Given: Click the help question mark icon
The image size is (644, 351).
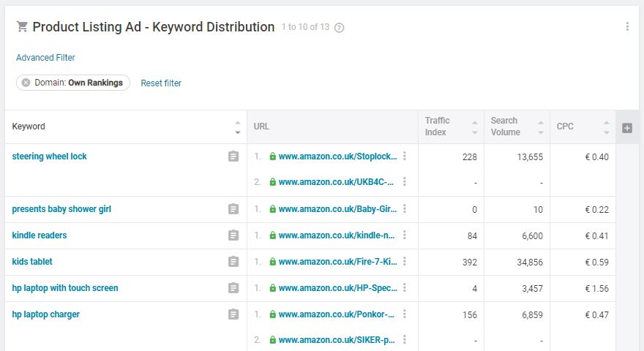Looking at the screenshot, I should coord(339,28).
